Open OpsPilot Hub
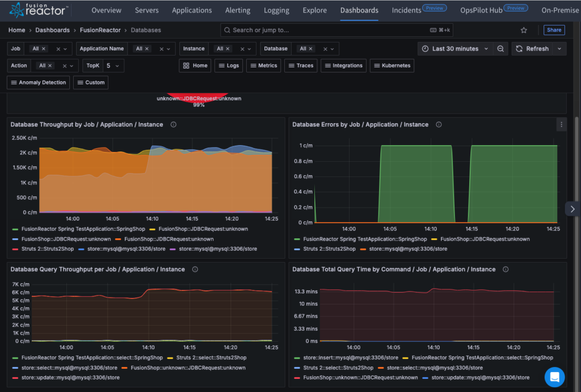The image size is (581, 392). (481, 10)
